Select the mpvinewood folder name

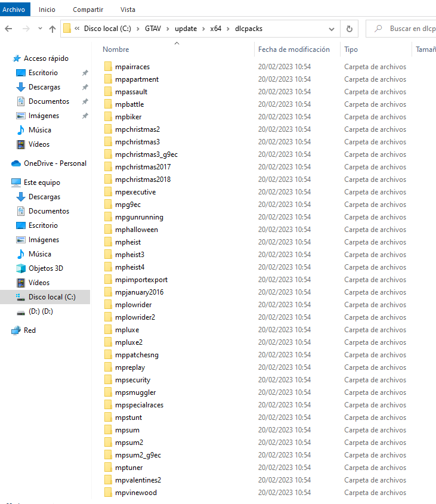[136, 493]
